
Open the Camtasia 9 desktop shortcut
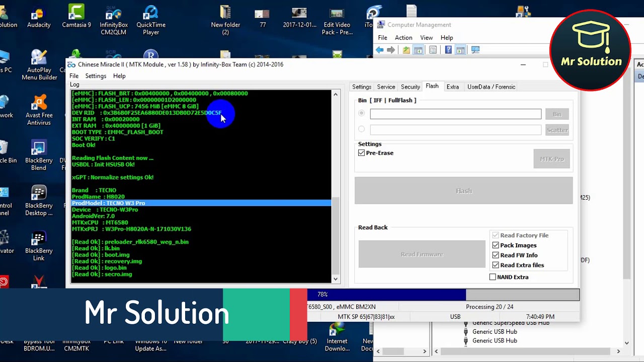click(x=76, y=16)
